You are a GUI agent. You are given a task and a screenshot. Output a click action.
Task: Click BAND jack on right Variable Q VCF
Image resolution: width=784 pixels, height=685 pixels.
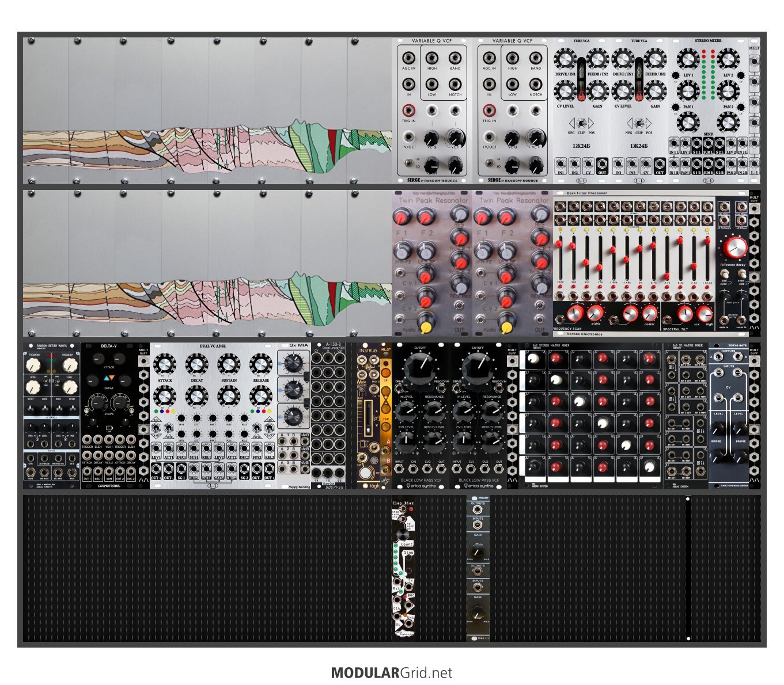536,58
